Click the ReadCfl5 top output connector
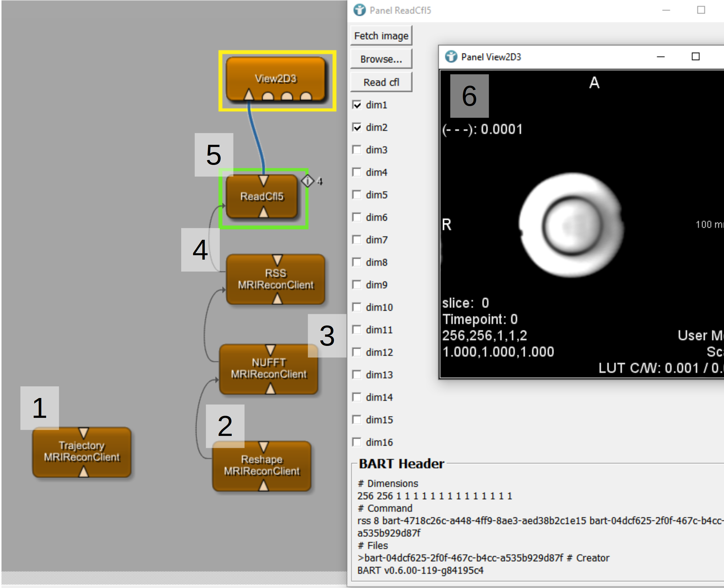 [x=263, y=180]
